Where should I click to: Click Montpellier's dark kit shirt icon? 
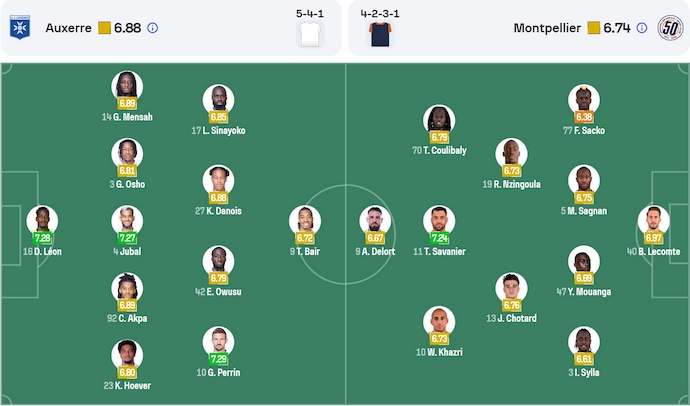point(379,35)
